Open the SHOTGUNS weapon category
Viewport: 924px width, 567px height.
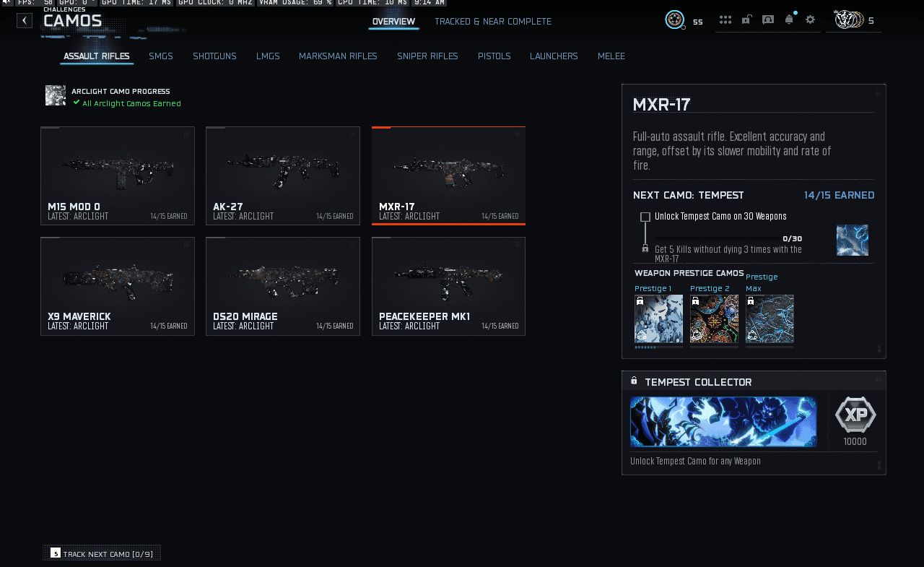(x=214, y=56)
